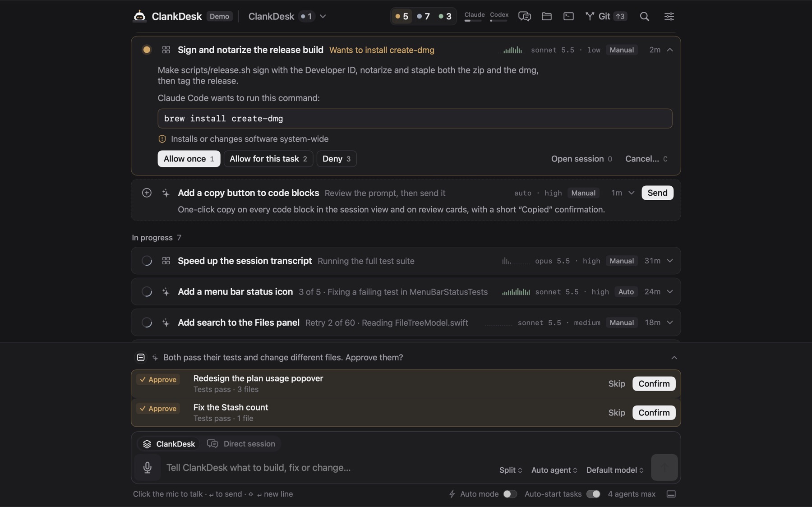The height and width of the screenshot is (507, 812).
Task: Collapse the Sign and notarize task card
Action: (x=670, y=50)
